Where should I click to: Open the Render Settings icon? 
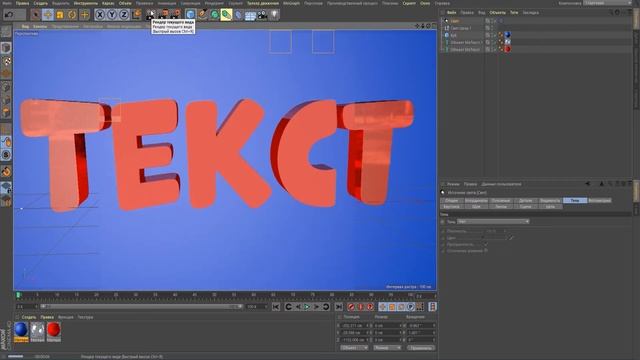[x=176, y=15]
